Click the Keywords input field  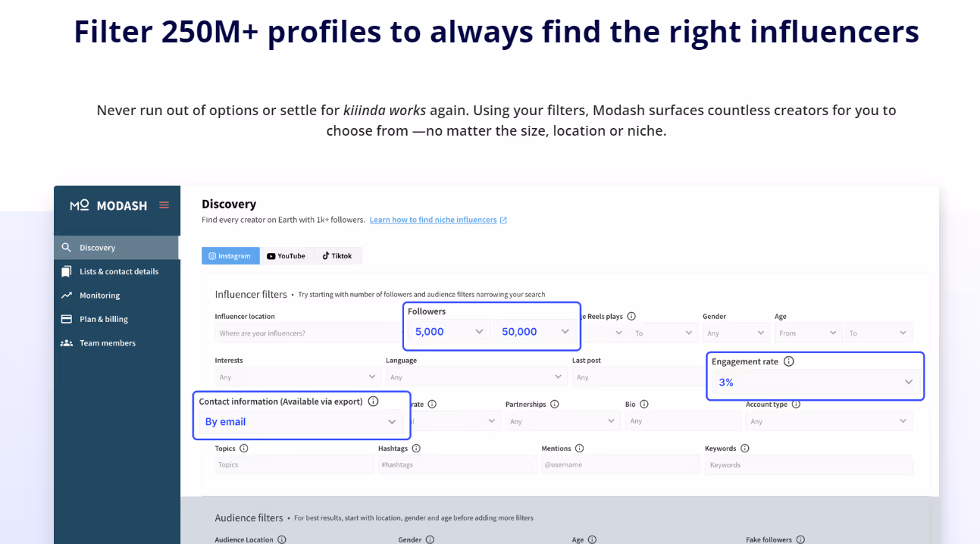[x=809, y=464]
